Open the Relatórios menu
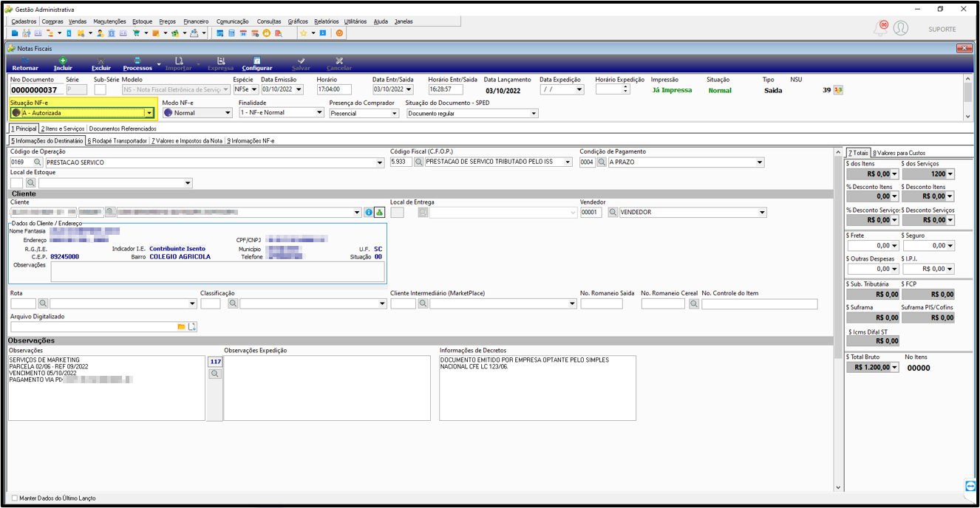The width and height of the screenshot is (980, 508). pos(327,21)
